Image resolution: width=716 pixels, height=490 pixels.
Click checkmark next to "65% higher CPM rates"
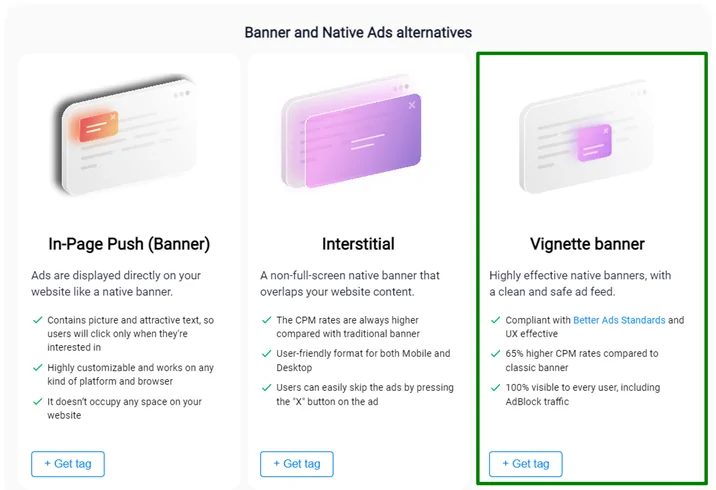click(x=495, y=354)
